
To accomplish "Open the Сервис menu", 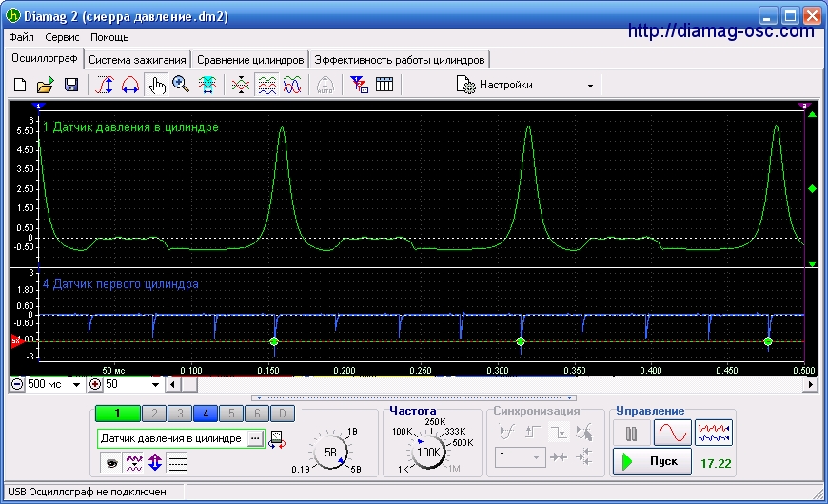I will click(x=62, y=38).
